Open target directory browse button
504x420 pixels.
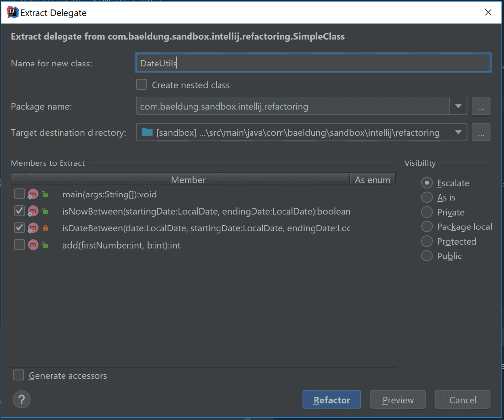481,132
